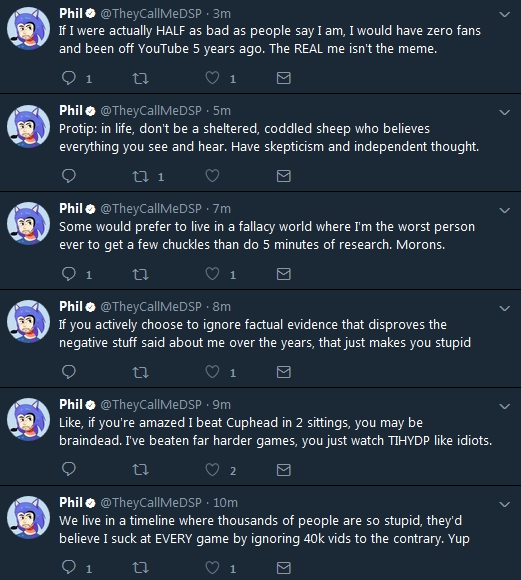Viewport: 521px width, 580px height.
Task: View profile picture next to the 10m tweet
Action: tap(28, 517)
